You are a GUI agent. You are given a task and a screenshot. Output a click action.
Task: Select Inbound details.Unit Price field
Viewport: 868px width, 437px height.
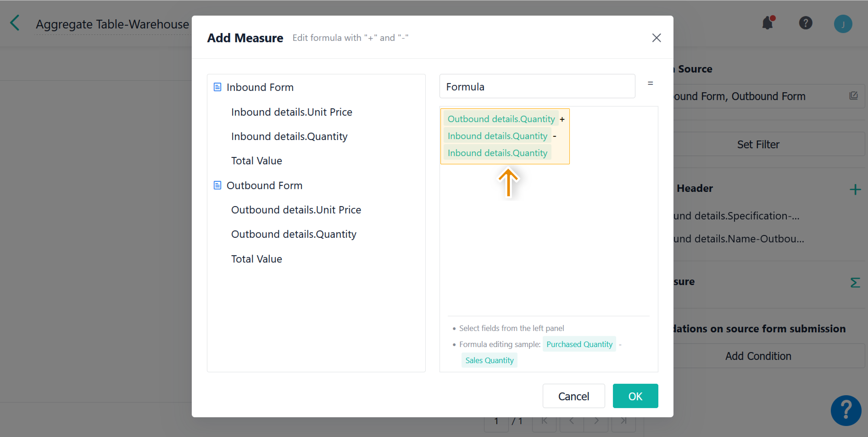(x=291, y=112)
